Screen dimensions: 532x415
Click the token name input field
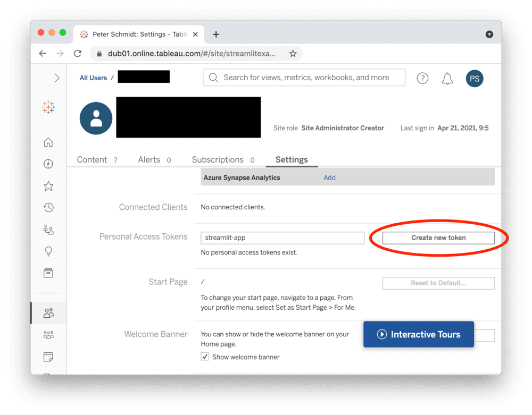pyautogui.click(x=282, y=238)
